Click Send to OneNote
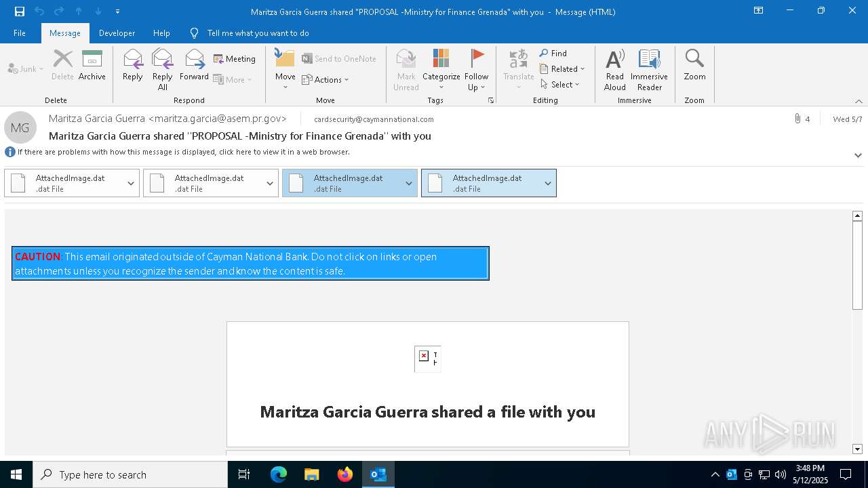Viewport: 868px width, 488px height. click(339, 59)
